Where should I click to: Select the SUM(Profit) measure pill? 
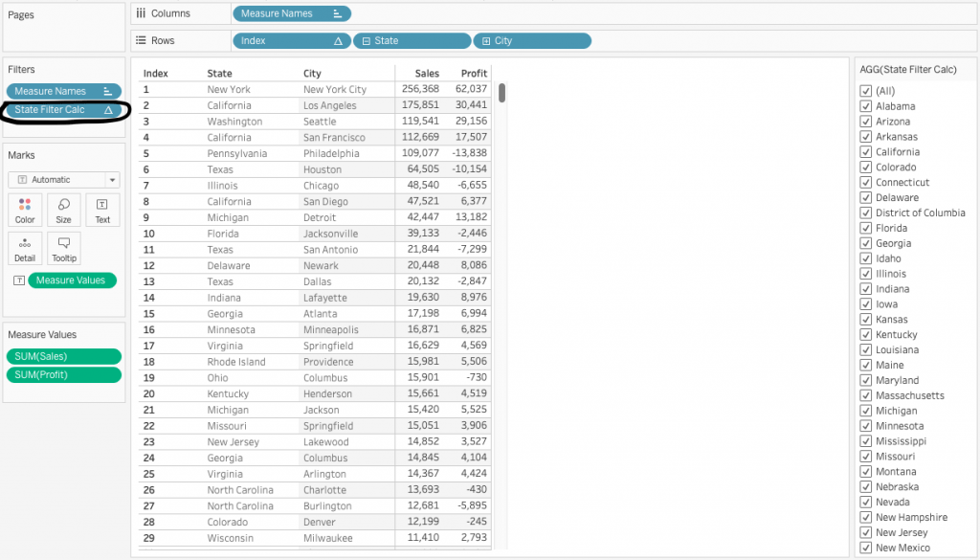(x=63, y=374)
